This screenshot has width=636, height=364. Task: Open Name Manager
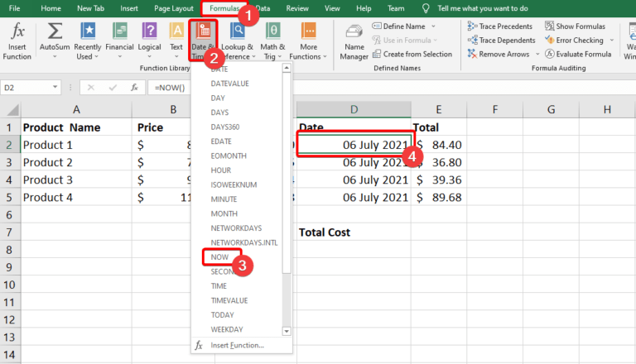point(354,42)
